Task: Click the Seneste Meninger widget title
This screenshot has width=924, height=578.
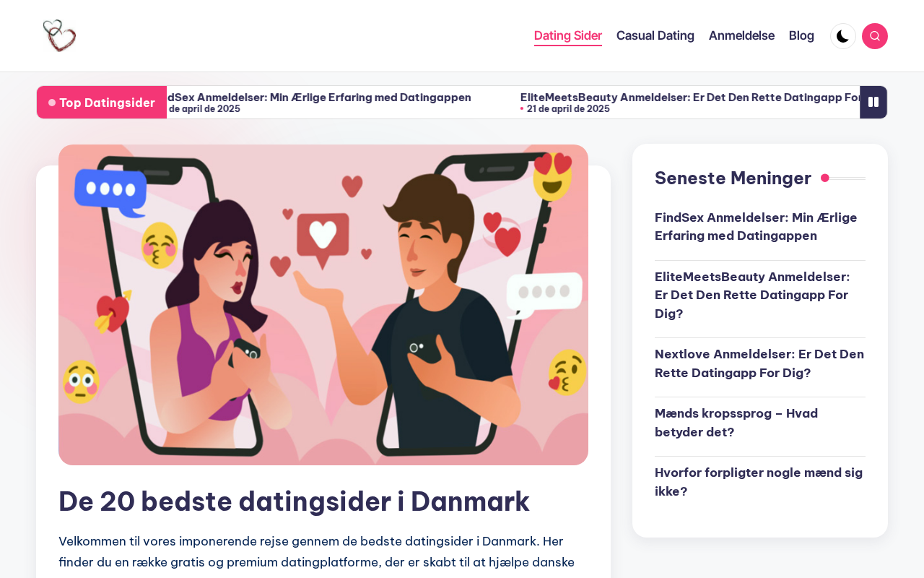Action: click(733, 178)
